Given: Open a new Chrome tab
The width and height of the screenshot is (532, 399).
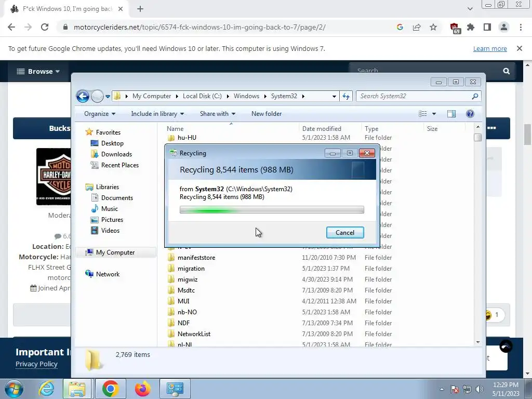Looking at the screenshot, I should pos(140,9).
